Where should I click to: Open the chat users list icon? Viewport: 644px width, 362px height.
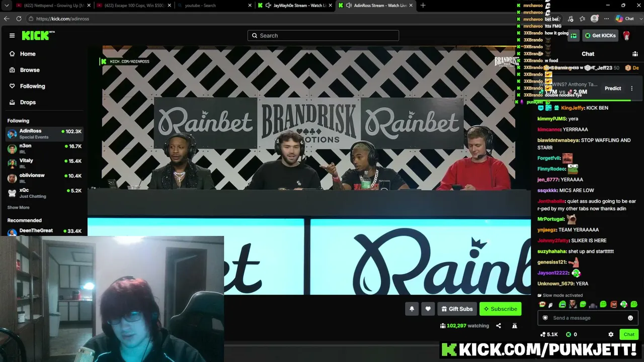(x=635, y=54)
